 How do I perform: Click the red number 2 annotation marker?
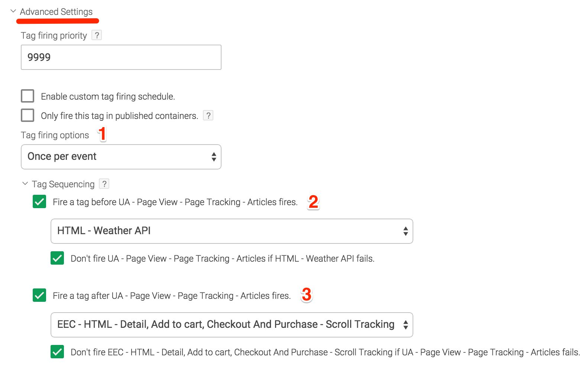click(x=313, y=202)
